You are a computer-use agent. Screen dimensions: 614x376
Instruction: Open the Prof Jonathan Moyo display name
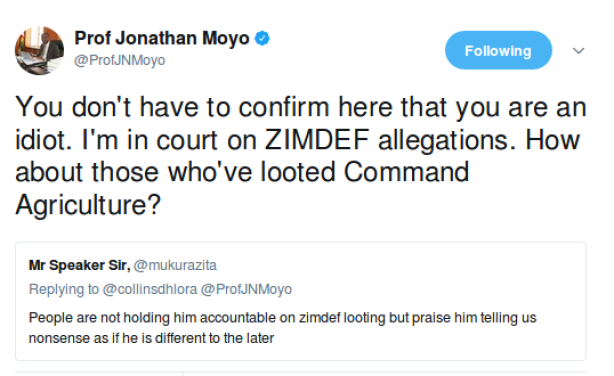tap(162, 38)
